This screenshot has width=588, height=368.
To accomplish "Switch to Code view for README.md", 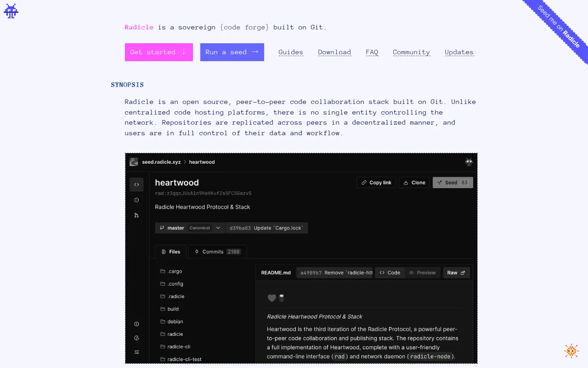I will (x=390, y=273).
